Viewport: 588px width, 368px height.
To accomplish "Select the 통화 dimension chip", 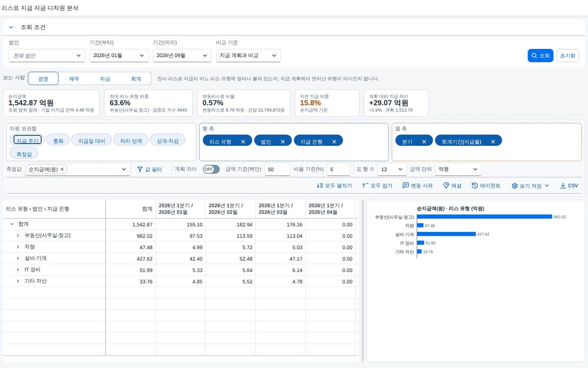I will [x=58, y=141].
